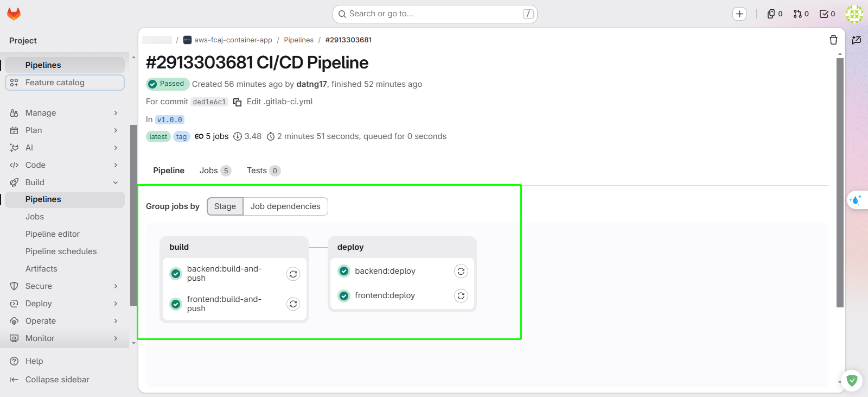Switch to the Pipeline tab
868x397 pixels.
coord(169,171)
